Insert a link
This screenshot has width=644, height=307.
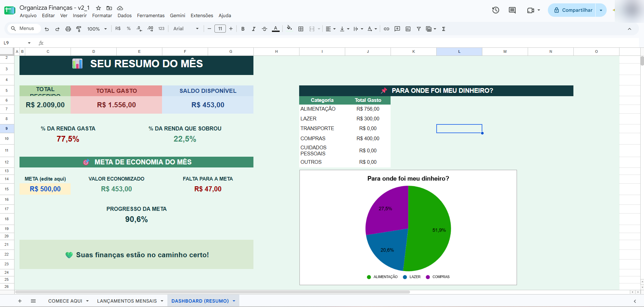click(x=387, y=29)
